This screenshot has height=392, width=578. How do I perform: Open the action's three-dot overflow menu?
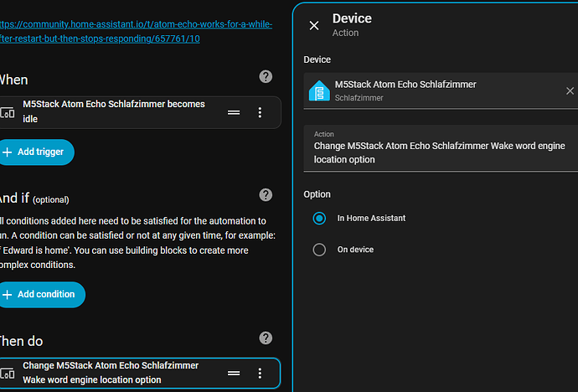tap(260, 373)
